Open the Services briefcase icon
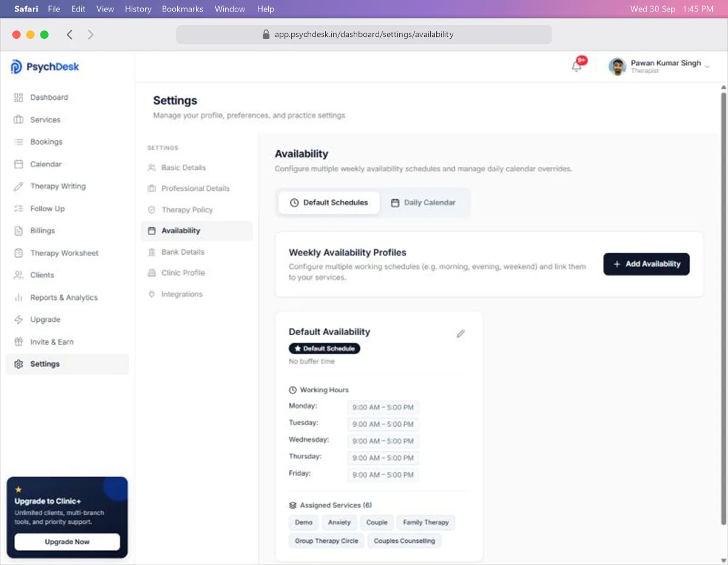This screenshot has height=565, width=728. click(x=18, y=119)
